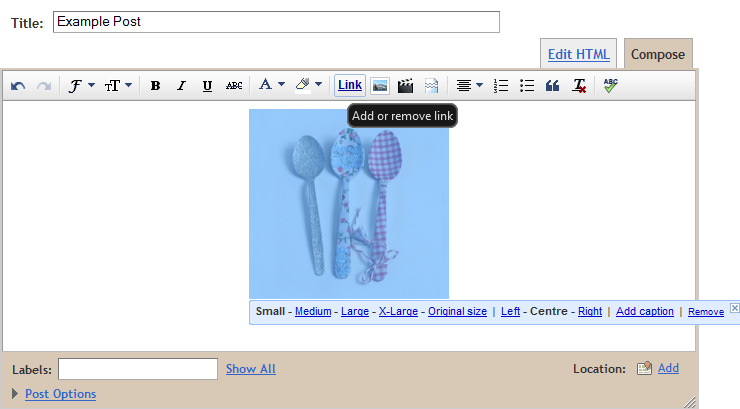
Task: Align the image Right
Action: [590, 311]
